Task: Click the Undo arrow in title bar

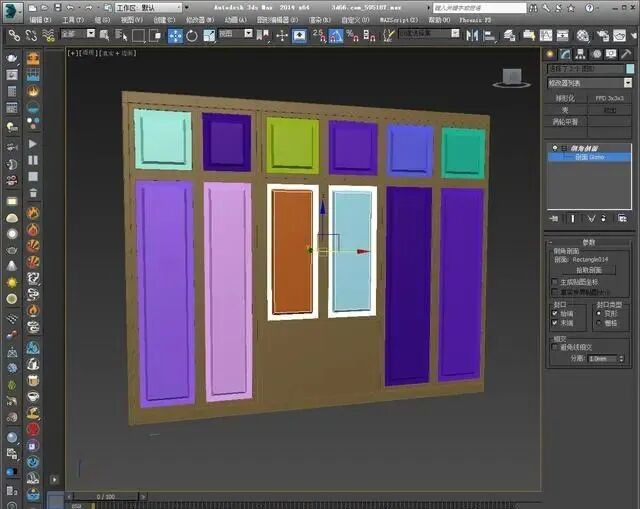Action: pos(70,7)
